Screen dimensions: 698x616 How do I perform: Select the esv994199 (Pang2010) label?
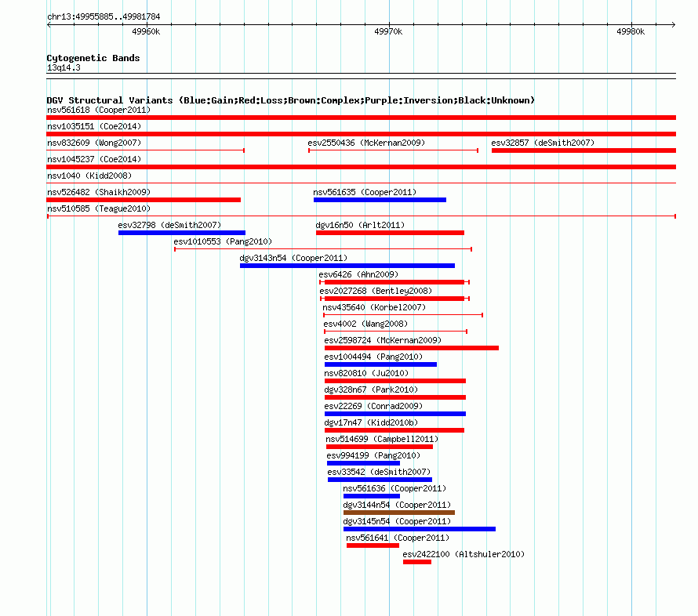tap(373, 455)
